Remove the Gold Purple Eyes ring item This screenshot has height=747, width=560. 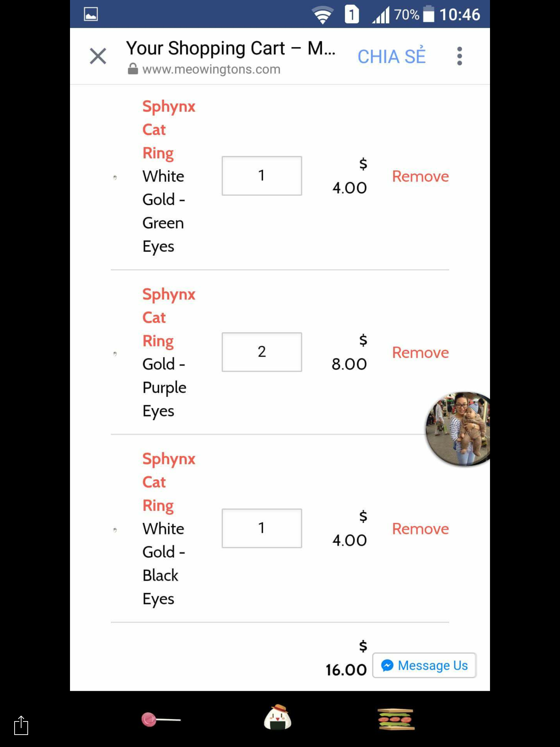[420, 352]
